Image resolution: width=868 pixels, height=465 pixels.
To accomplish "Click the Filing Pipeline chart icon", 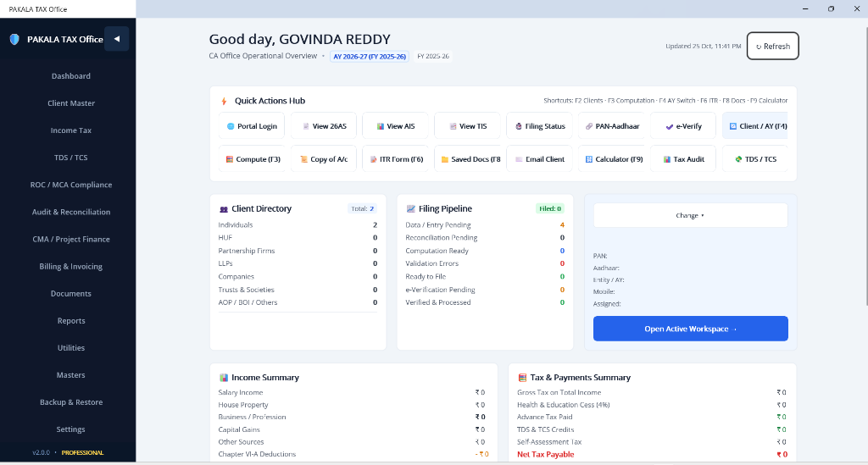I will pos(411,209).
